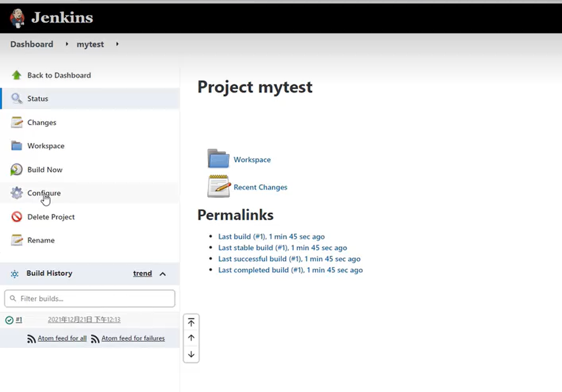Open the Atom feed for failures link
The width and height of the screenshot is (562, 392).
[133, 338]
